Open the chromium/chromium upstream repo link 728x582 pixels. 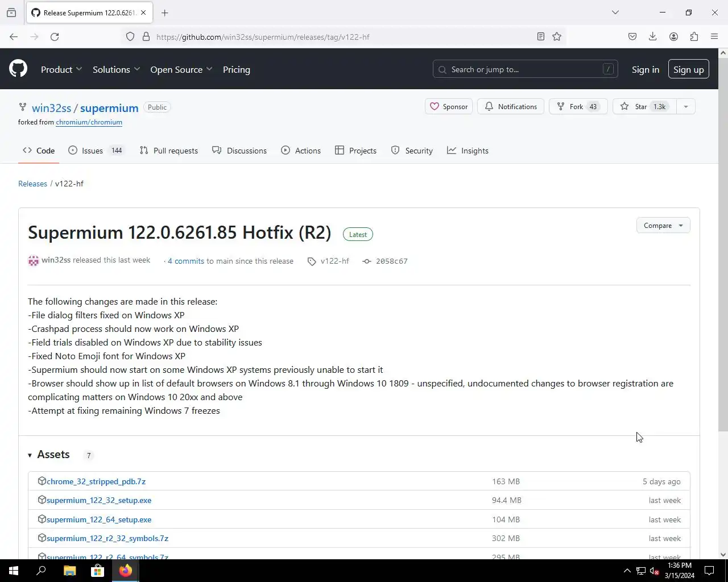89,122
